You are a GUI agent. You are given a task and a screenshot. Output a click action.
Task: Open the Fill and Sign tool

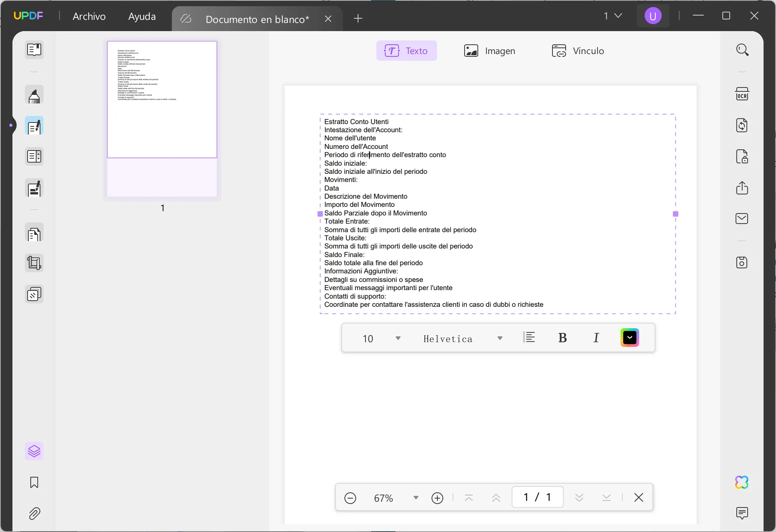[x=34, y=188]
